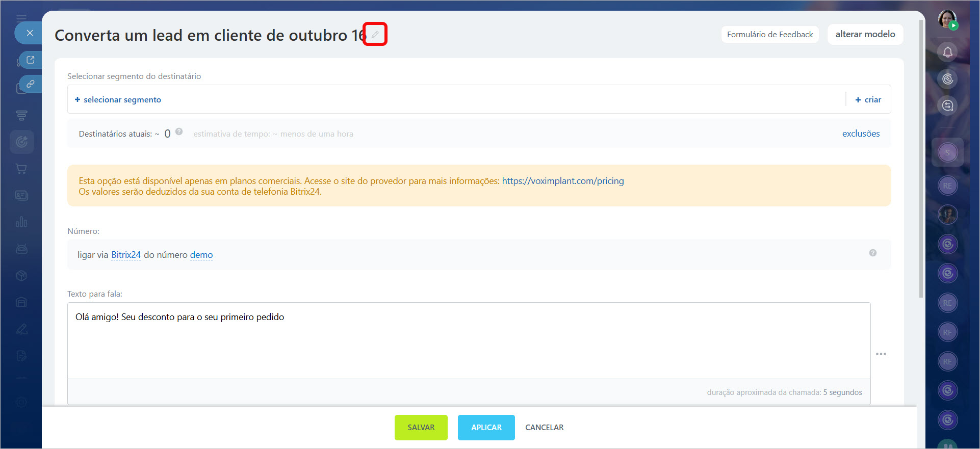Viewport: 980px width, 449px height.
Task: Open voximplant.com/pricing link
Action: 562,181
